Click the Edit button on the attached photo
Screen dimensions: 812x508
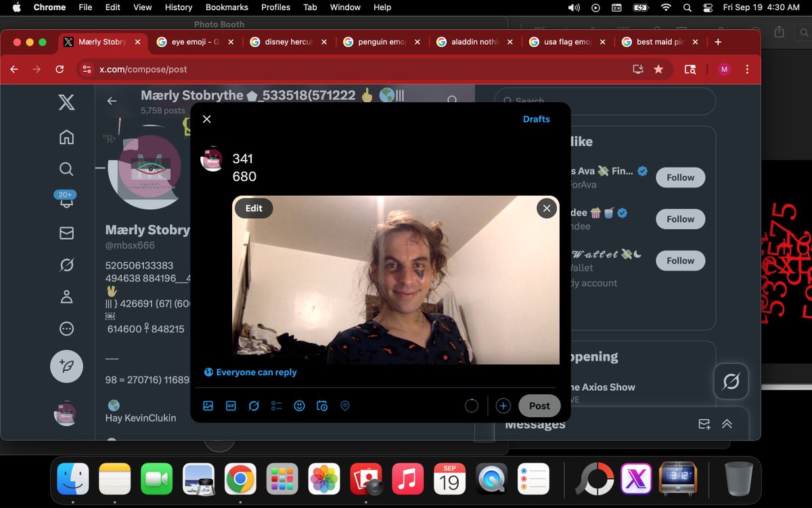253,208
